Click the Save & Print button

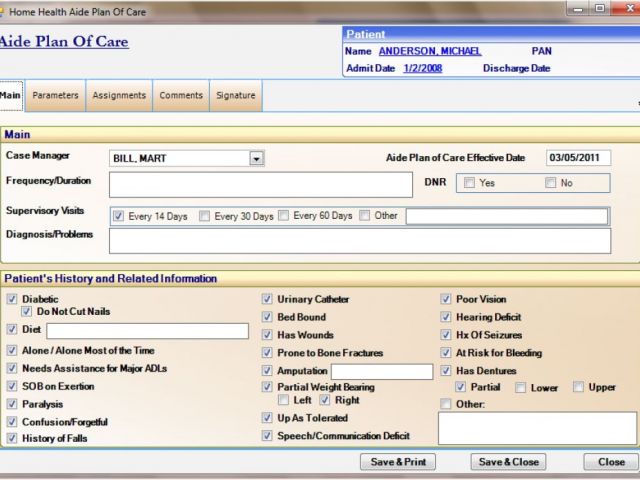(x=397, y=462)
